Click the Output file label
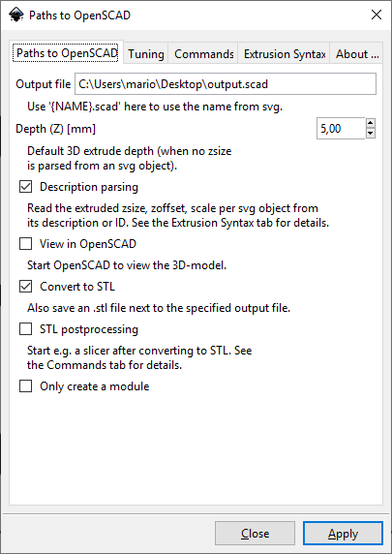Image resolution: width=392 pixels, height=554 pixels. pos(44,84)
